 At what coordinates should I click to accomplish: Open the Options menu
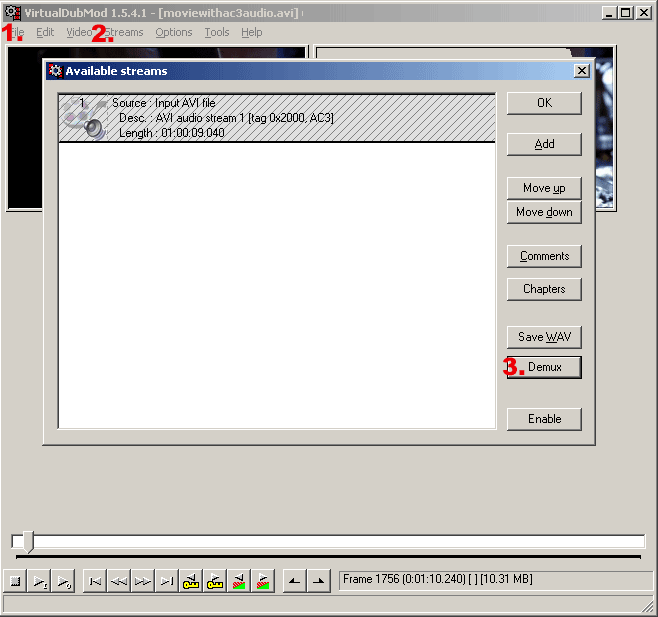[174, 32]
